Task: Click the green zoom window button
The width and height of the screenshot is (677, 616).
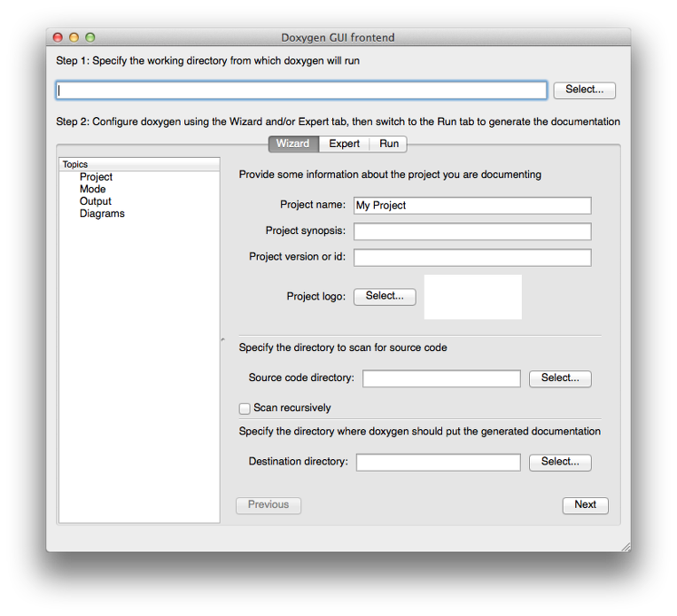Action: (x=89, y=37)
